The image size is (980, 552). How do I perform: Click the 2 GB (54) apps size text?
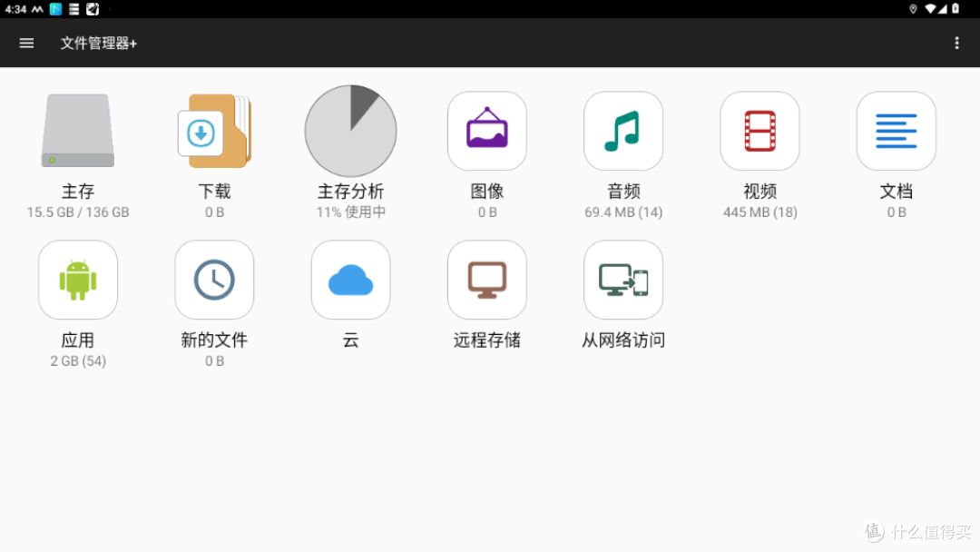(78, 360)
